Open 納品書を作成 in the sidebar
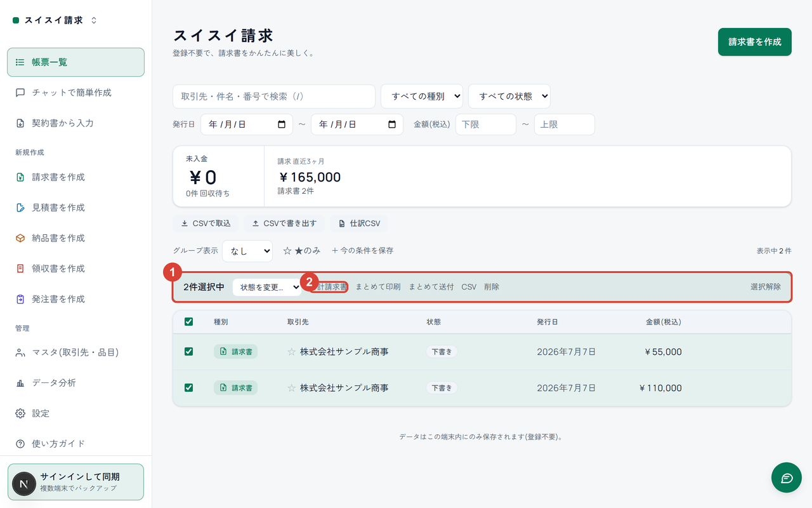This screenshot has height=508, width=812. click(75, 238)
